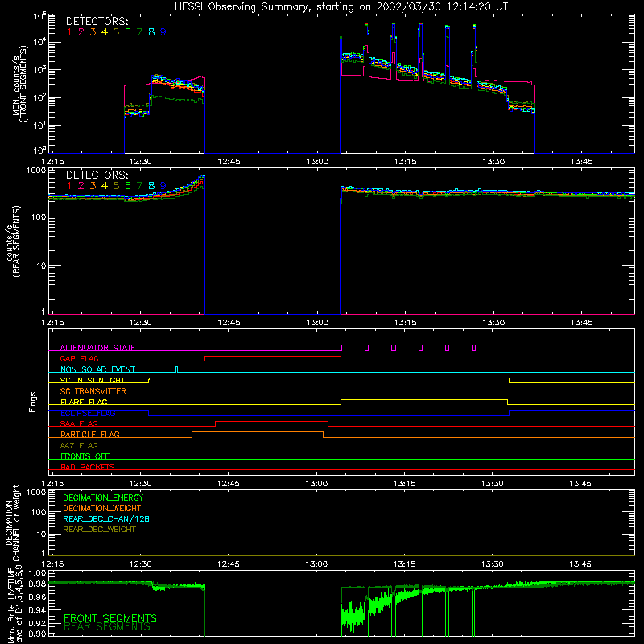Click the NON_SOLAR_EVENT flag label

tap(97, 369)
